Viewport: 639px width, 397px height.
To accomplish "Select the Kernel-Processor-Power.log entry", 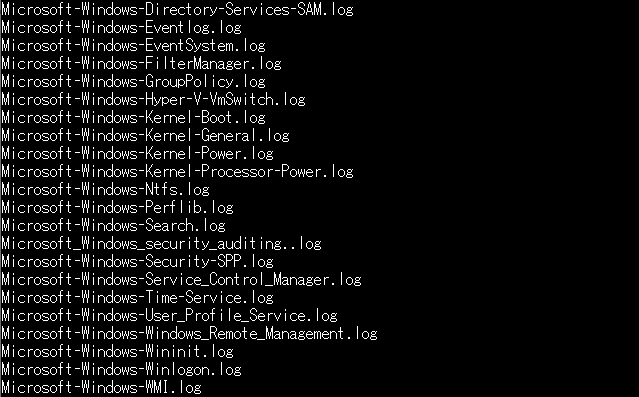I will (177, 171).
